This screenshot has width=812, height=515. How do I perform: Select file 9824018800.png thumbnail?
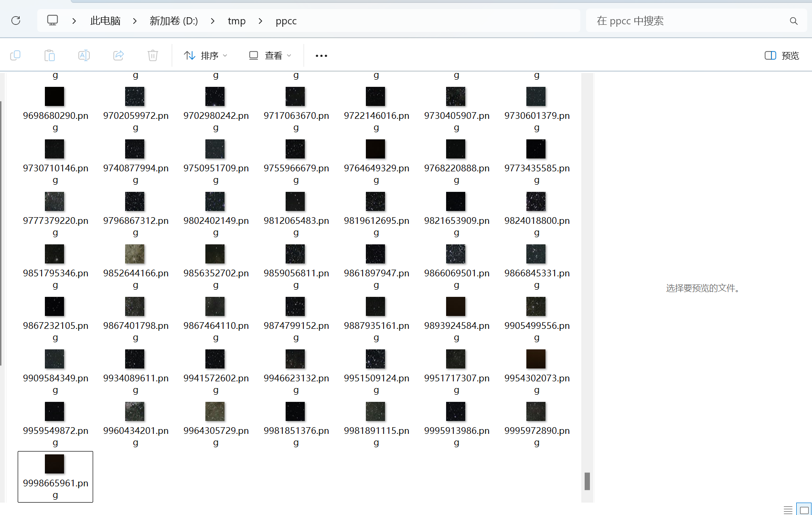tap(536, 201)
